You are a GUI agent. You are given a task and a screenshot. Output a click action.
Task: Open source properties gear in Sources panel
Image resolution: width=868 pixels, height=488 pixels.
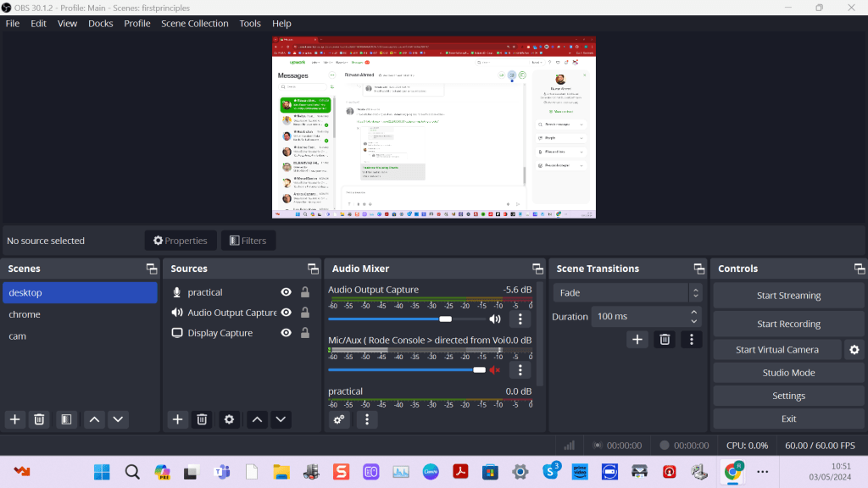[x=229, y=419]
